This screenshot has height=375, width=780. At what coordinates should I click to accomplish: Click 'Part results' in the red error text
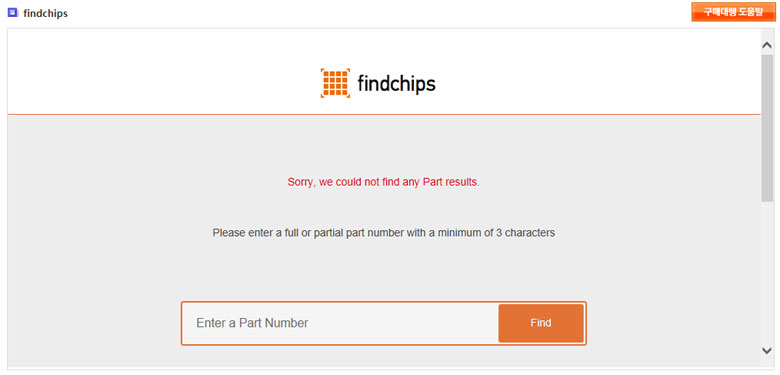451,182
